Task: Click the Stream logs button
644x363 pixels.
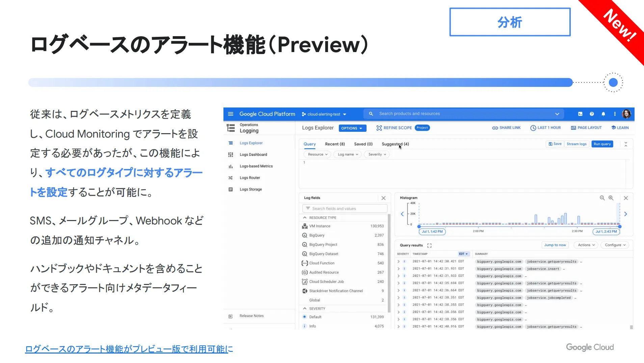Action: coord(576,144)
